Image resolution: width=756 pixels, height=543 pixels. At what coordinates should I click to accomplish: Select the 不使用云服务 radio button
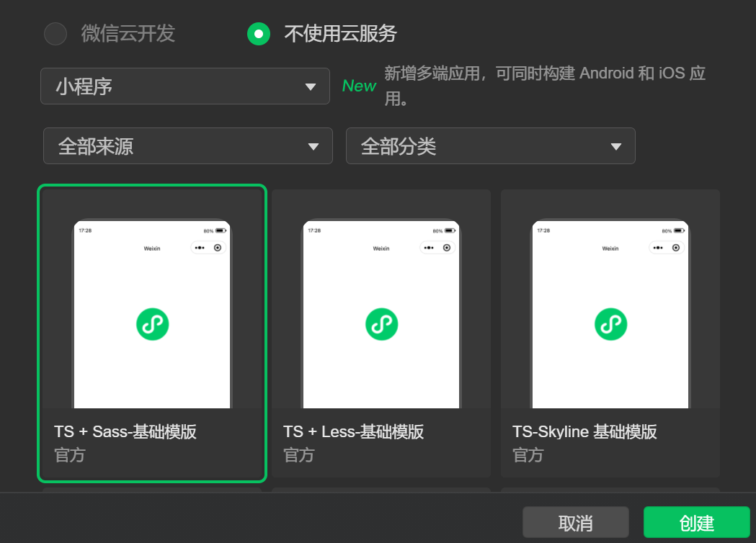(x=259, y=34)
